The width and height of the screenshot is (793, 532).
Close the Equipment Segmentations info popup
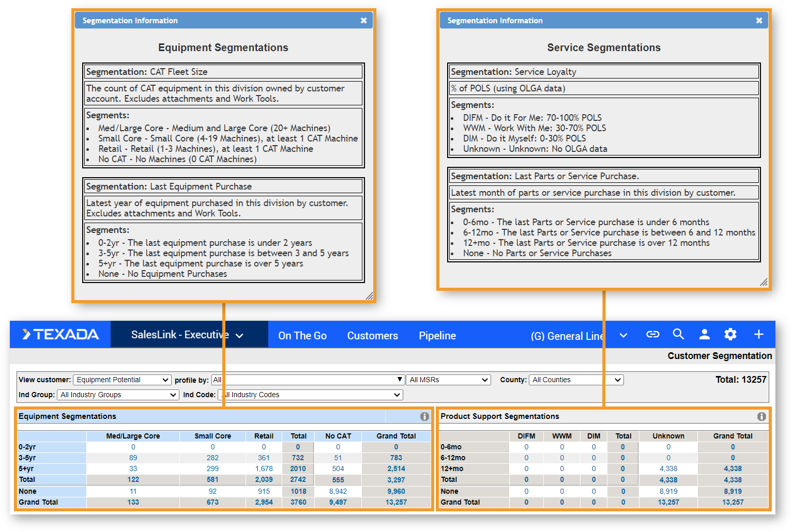point(363,21)
